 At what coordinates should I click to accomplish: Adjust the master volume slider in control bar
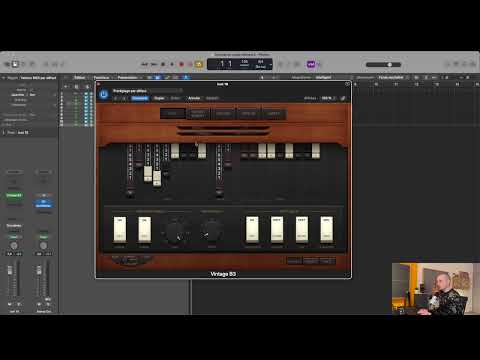pos(383,64)
